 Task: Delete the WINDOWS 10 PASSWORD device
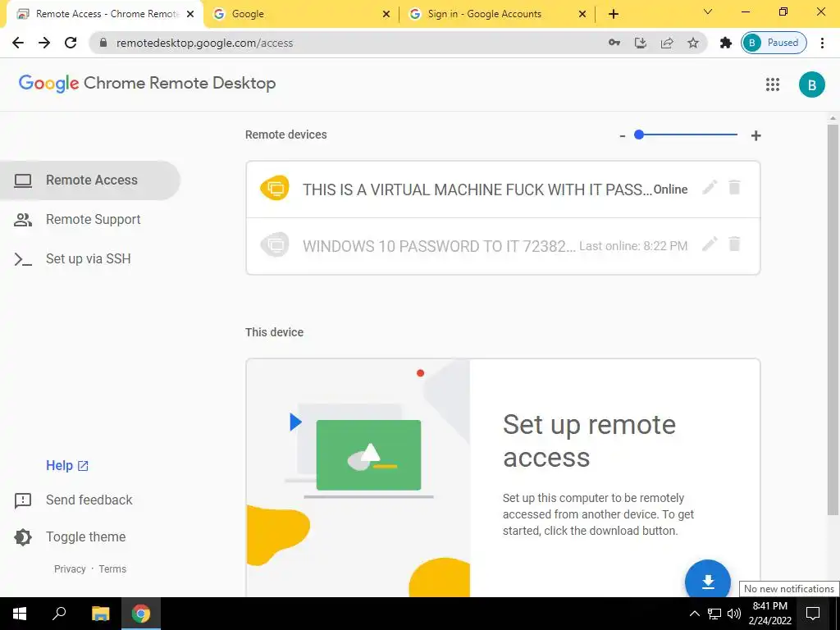pyautogui.click(x=734, y=244)
